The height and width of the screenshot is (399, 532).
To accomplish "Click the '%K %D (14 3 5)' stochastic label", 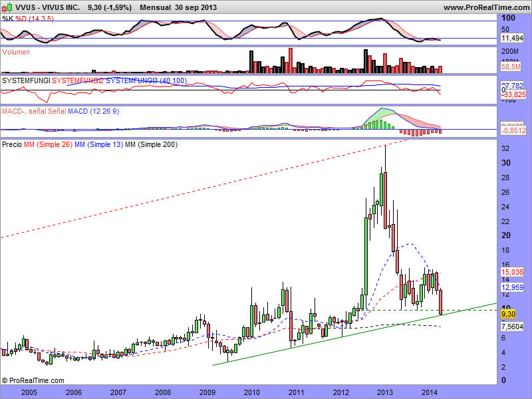I will click(x=28, y=19).
